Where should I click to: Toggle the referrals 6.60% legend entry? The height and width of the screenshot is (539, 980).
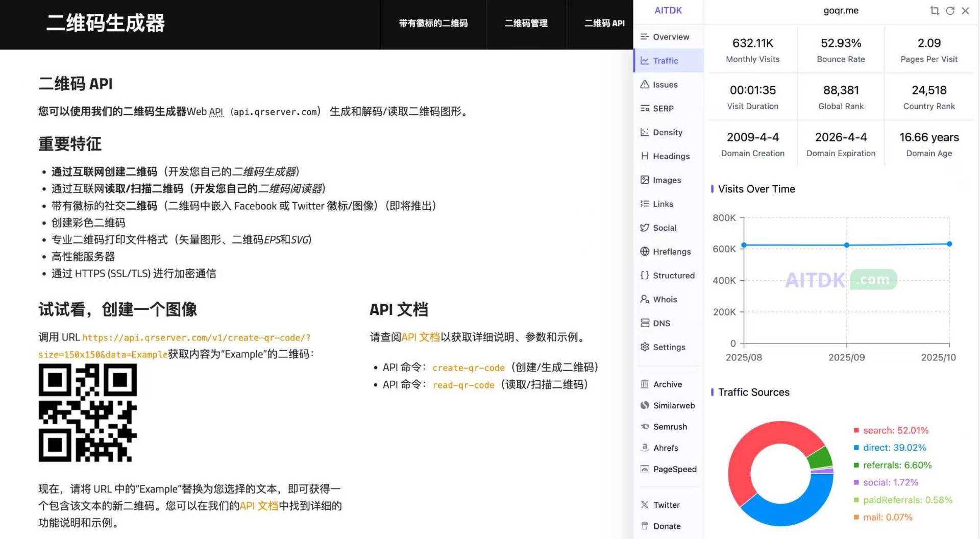point(893,465)
